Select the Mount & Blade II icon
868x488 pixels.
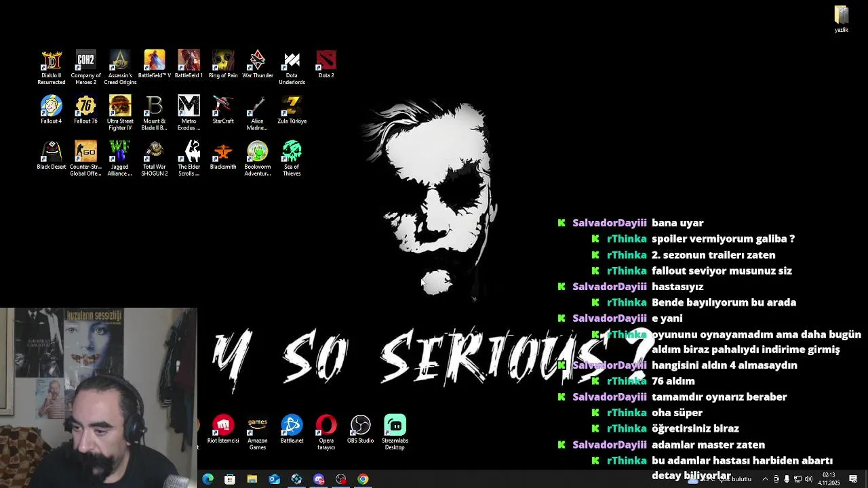(155, 113)
